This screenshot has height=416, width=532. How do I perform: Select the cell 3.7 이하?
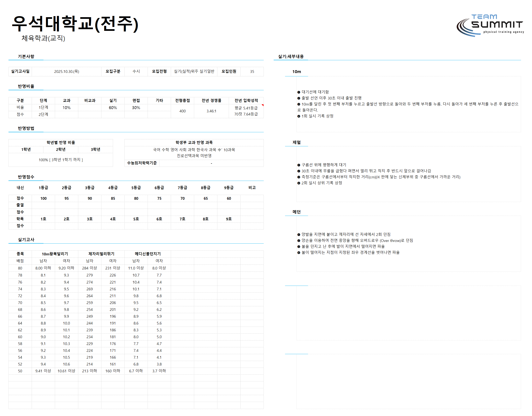coord(159,371)
